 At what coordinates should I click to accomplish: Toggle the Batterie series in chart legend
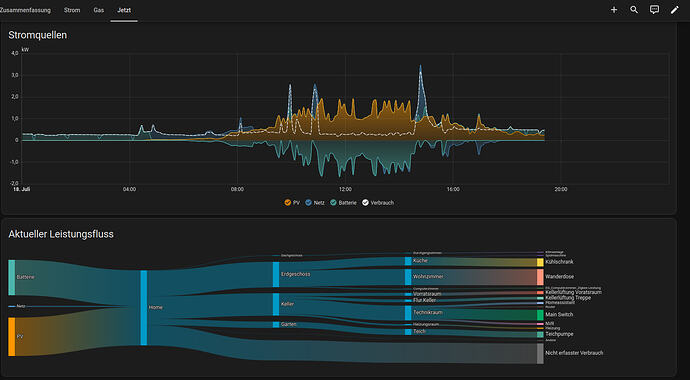tap(343, 203)
